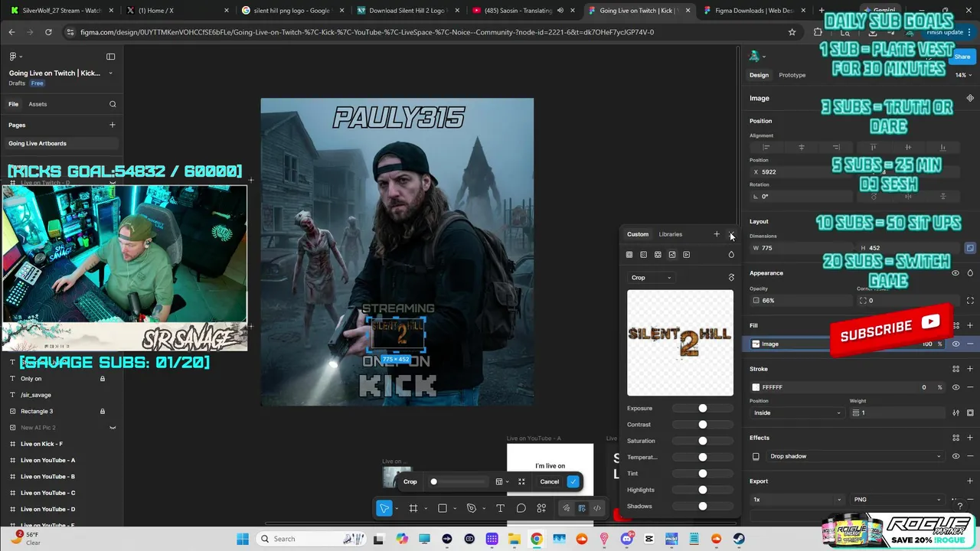
Task: Select the Move tool in toolbar
Action: [x=384, y=508]
